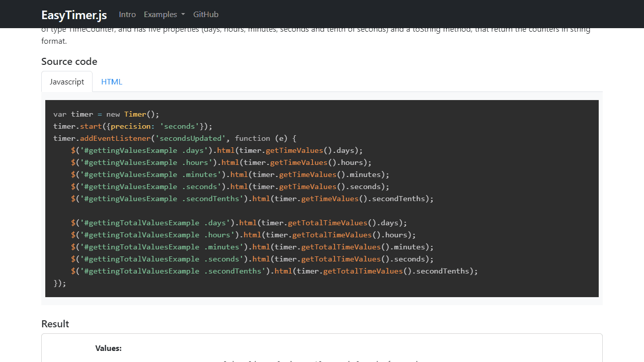The height and width of the screenshot is (362, 644).
Task: Select the Javascript source tab
Action: [67, 81]
